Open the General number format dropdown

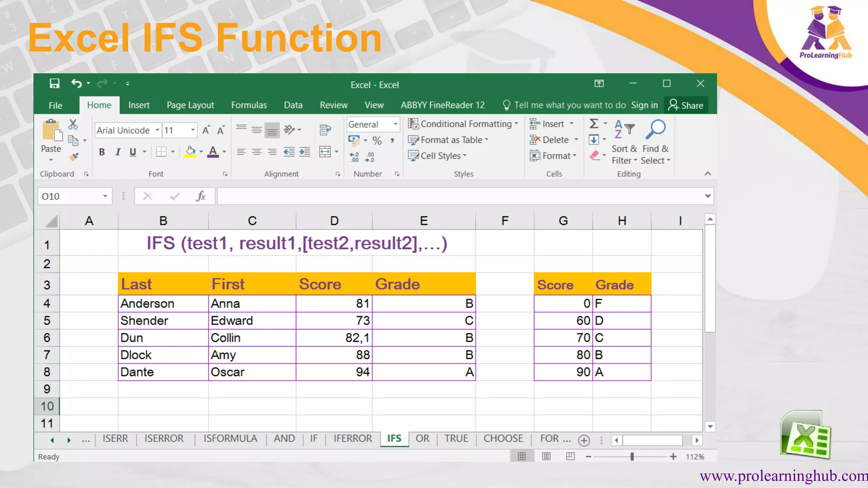395,124
